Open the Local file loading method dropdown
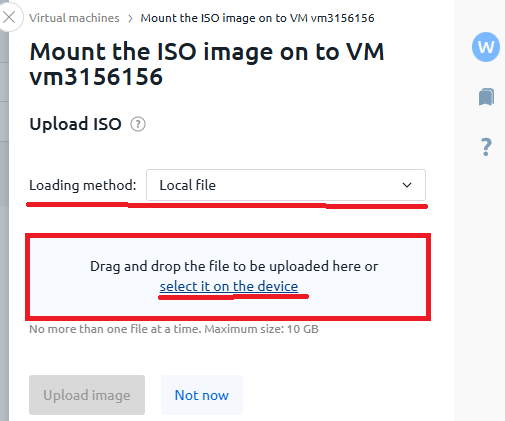The width and height of the screenshot is (505, 421). pyautogui.click(x=286, y=185)
